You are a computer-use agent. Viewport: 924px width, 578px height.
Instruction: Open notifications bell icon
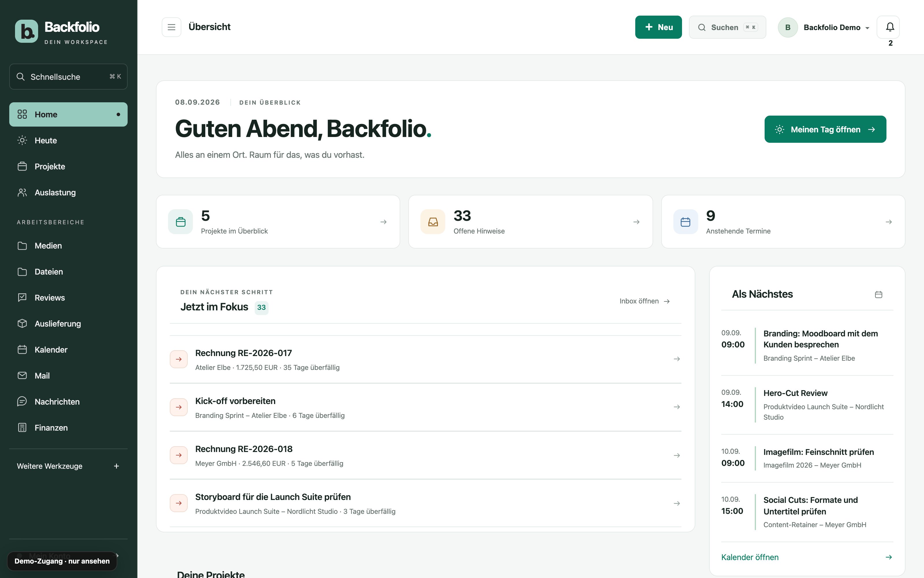[890, 27]
